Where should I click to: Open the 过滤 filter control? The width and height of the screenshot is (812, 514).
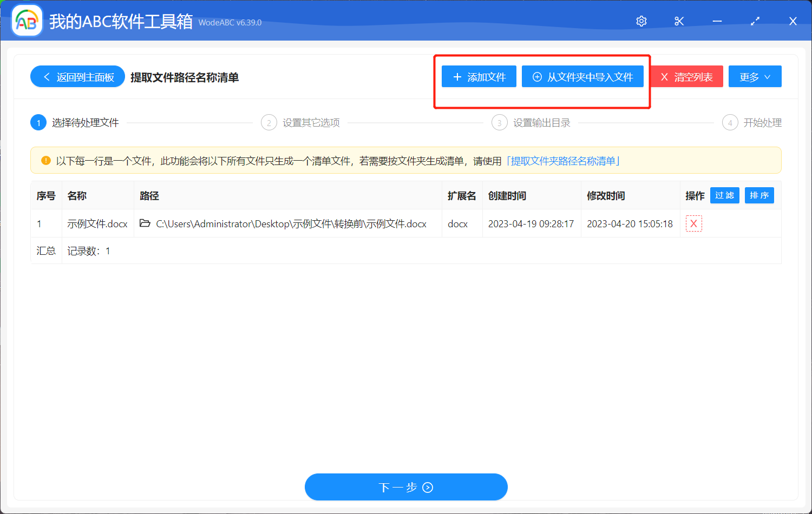point(724,195)
